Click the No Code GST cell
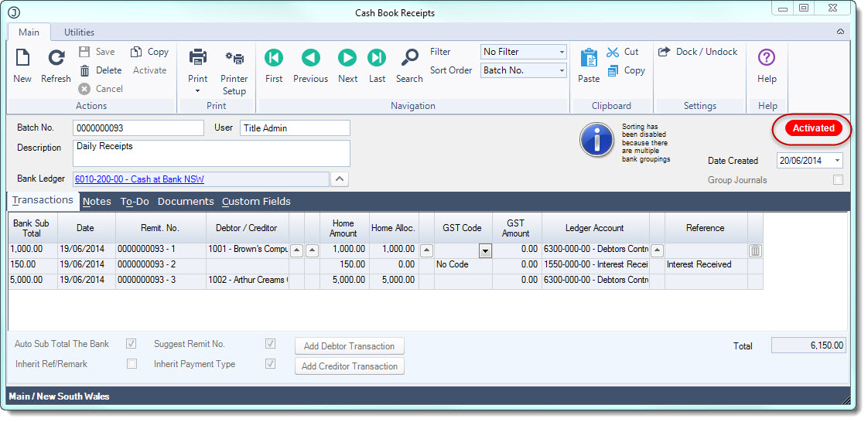Viewport: 868px width, 422px height. [x=463, y=264]
